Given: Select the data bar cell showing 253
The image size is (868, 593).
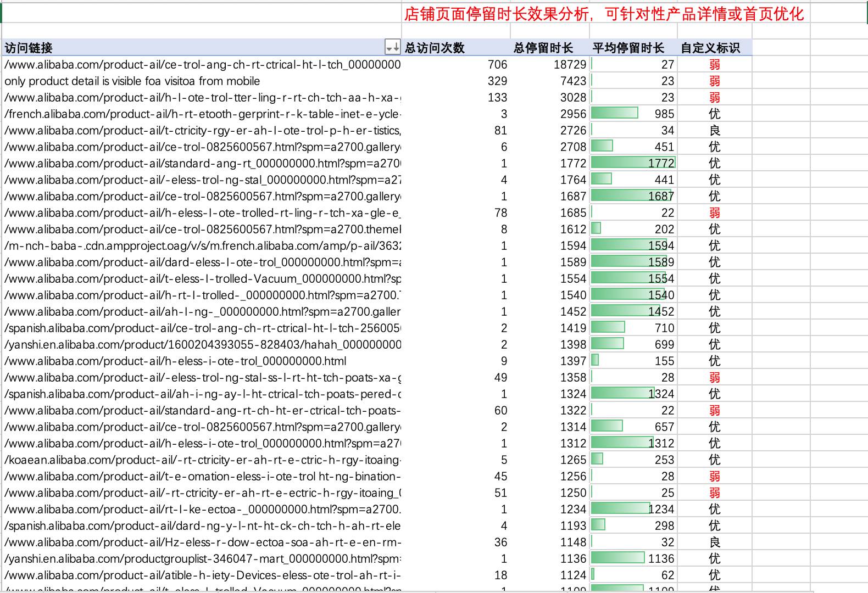Looking at the screenshot, I should (633, 460).
